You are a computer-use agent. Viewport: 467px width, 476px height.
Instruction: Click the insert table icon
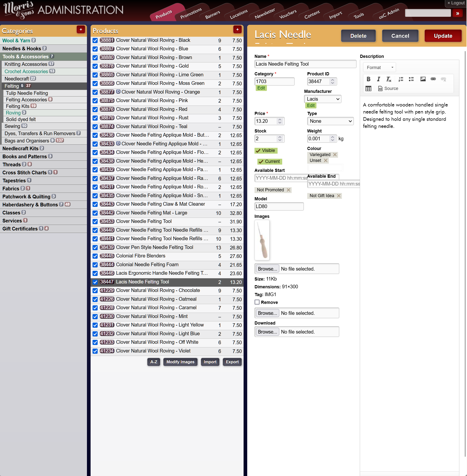pos(368,88)
